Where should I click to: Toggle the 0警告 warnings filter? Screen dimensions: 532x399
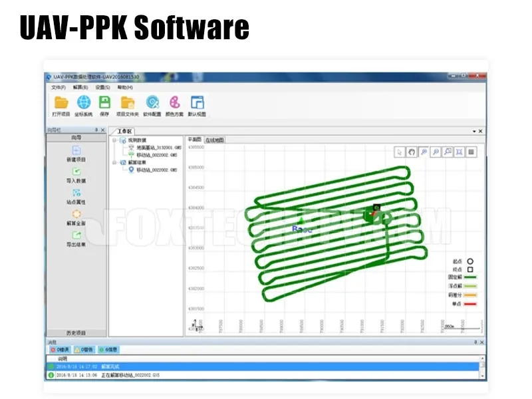tap(84, 350)
